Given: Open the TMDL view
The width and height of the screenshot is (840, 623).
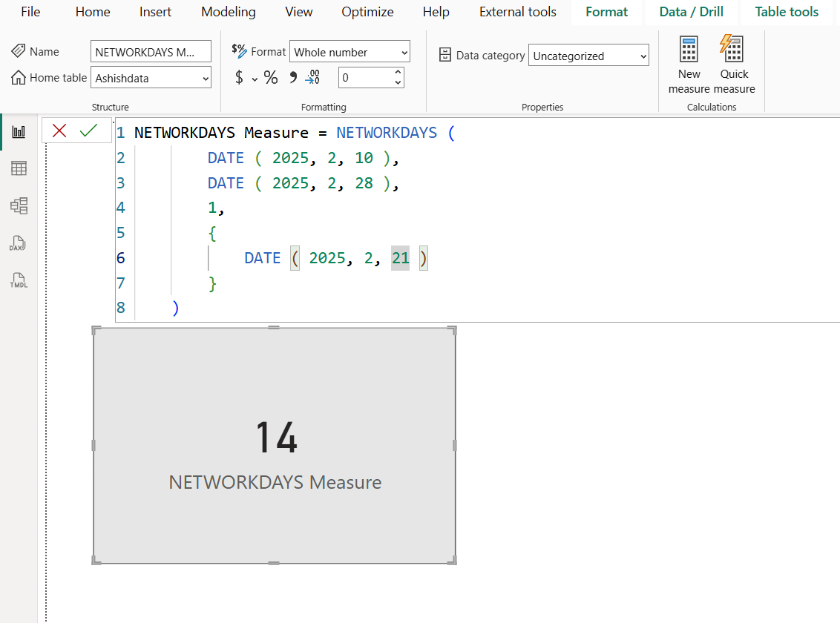Looking at the screenshot, I should 19,280.
